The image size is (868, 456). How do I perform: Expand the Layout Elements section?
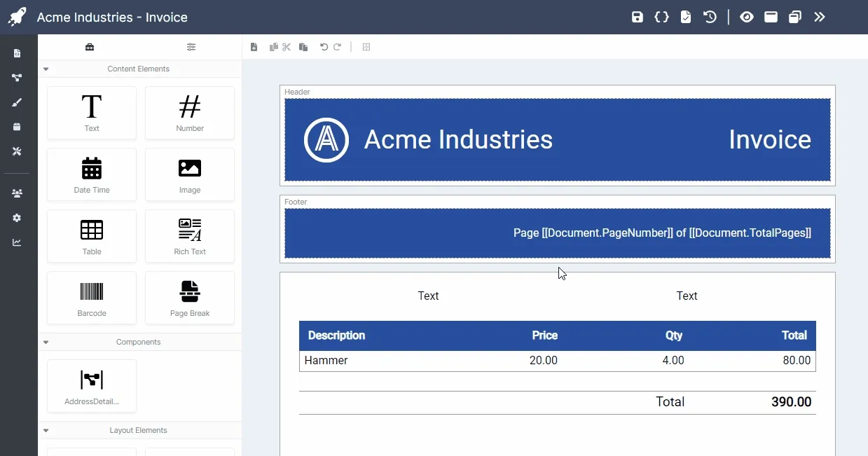[46, 430]
